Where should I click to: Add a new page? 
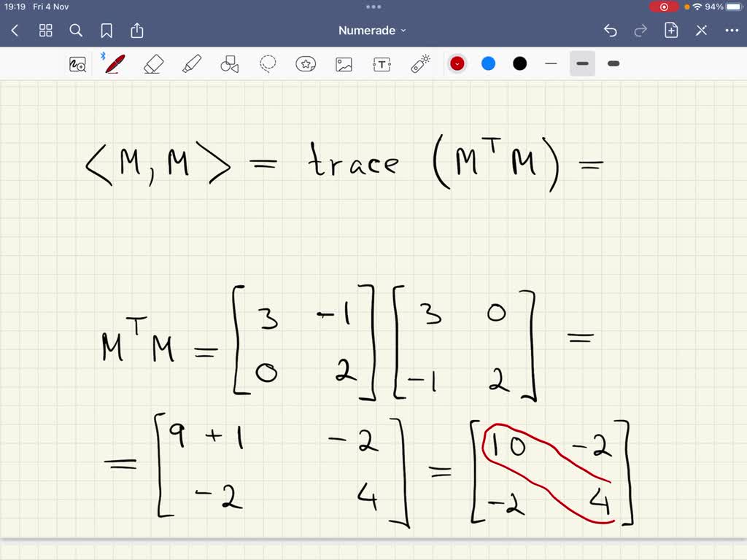click(x=670, y=30)
